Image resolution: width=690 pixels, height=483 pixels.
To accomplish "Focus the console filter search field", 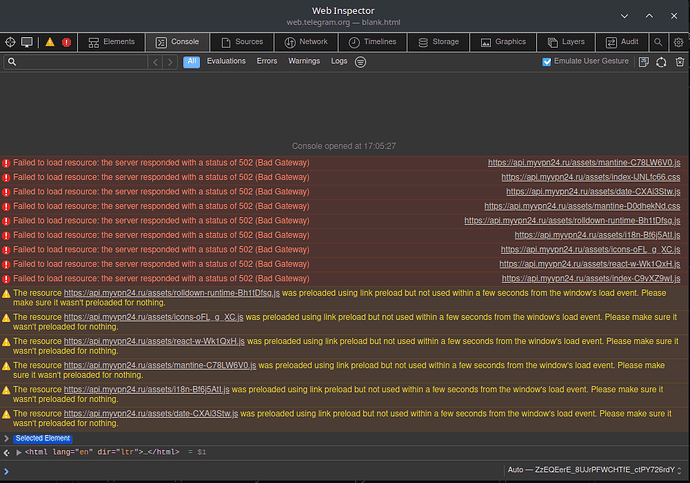I will point(75,62).
